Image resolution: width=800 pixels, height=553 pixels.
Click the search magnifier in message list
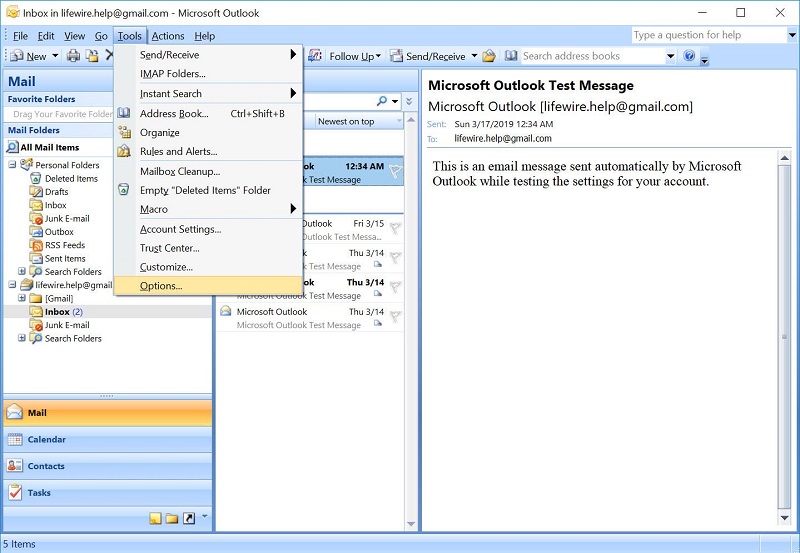tap(382, 101)
